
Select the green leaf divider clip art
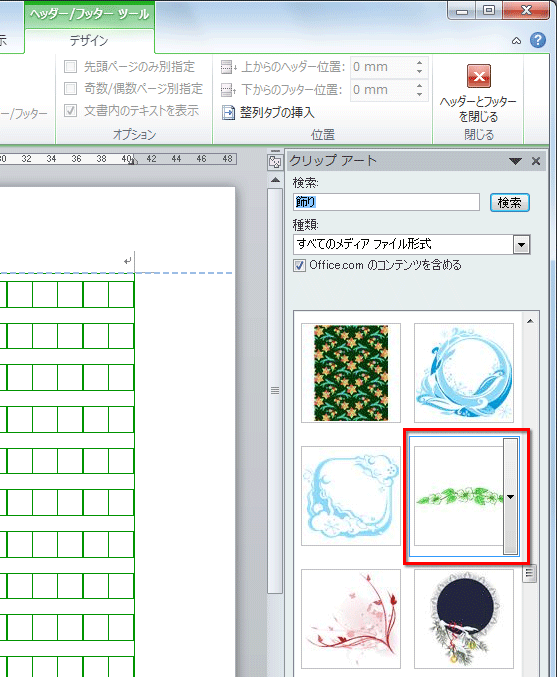coord(459,496)
